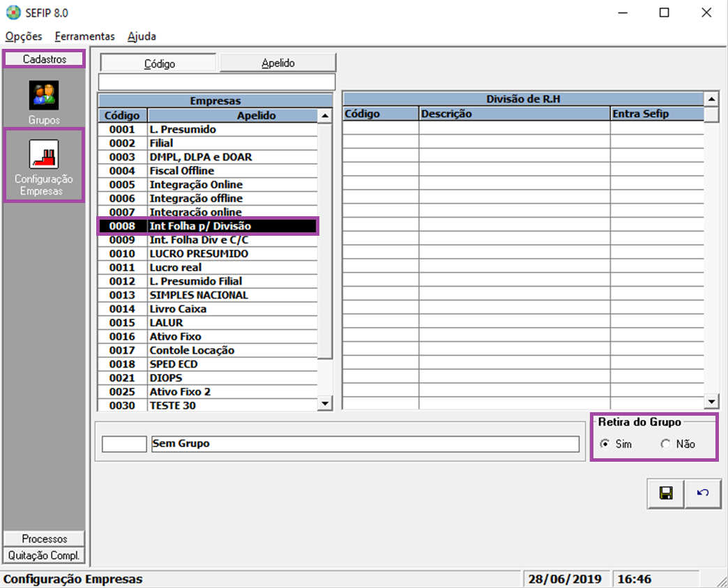This screenshot has height=588, width=728.
Task: Select company 0030 TESTE 30
Action: click(x=208, y=405)
